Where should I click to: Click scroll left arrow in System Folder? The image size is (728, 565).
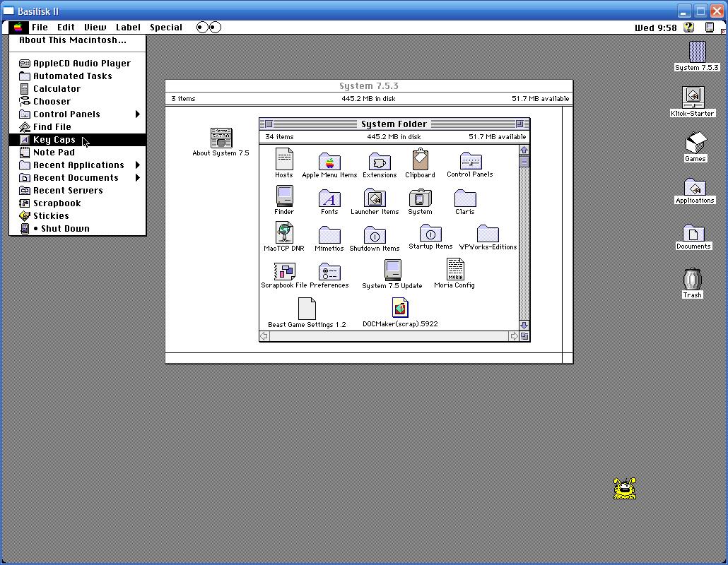(264, 336)
